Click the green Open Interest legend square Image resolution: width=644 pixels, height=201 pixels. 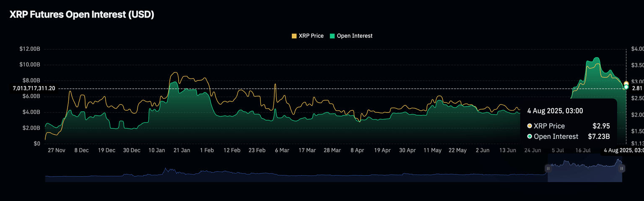tap(332, 36)
